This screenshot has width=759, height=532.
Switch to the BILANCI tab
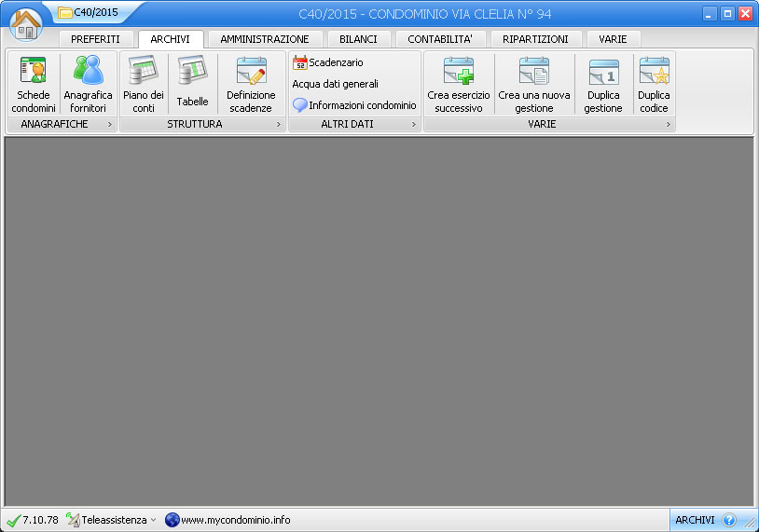[358, 39]
